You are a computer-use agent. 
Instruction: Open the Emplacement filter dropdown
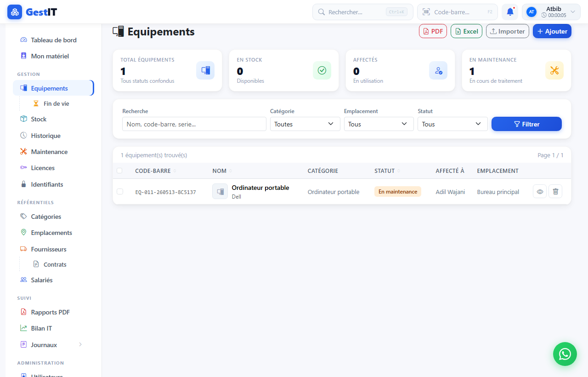[379, 124]
